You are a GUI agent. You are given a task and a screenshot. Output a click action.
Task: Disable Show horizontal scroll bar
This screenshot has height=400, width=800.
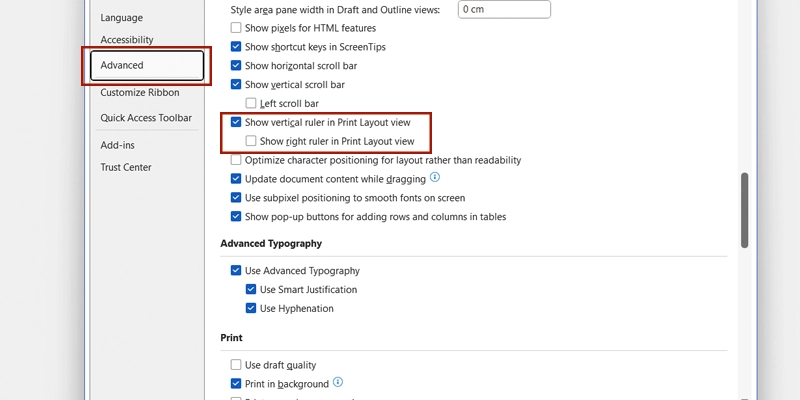pyautogui.click(x=236, y=66)
